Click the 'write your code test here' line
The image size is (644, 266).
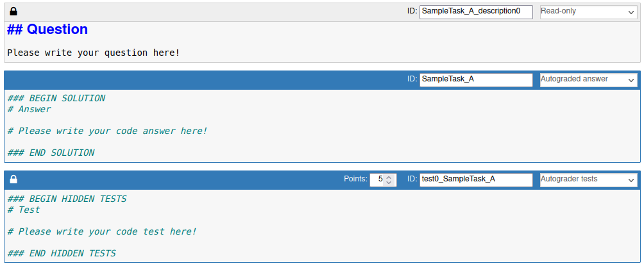click(102, 231)
